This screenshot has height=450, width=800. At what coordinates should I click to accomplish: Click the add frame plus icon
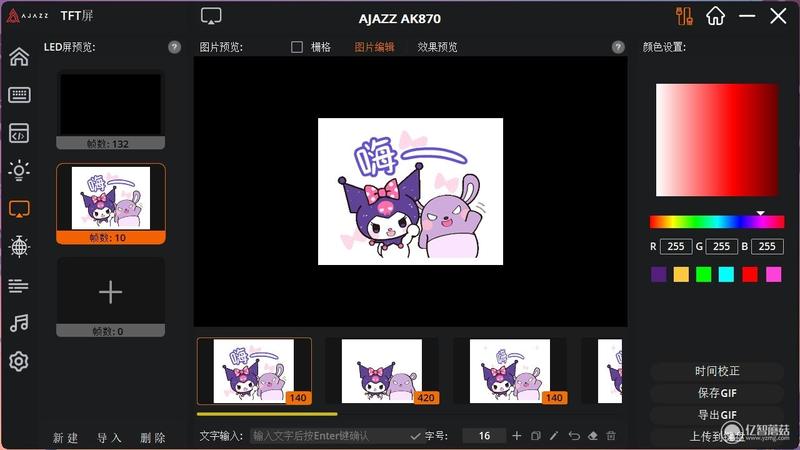516,436
